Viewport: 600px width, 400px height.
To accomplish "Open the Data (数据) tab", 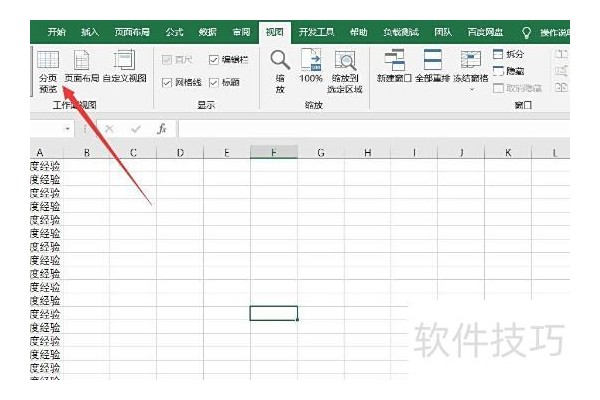I will [x=208, y=32].
